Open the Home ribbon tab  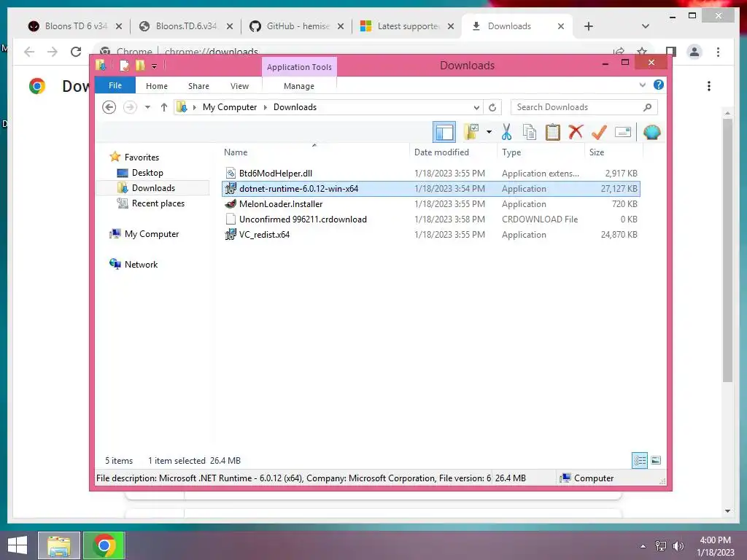click(x=157, y=86)
